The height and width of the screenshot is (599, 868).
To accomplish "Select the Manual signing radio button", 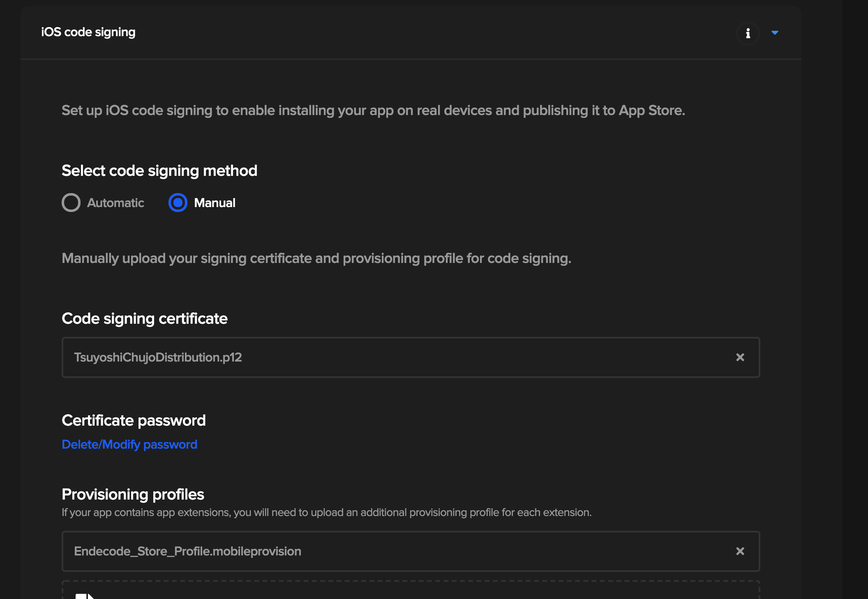I will click(x=178, y=203).
